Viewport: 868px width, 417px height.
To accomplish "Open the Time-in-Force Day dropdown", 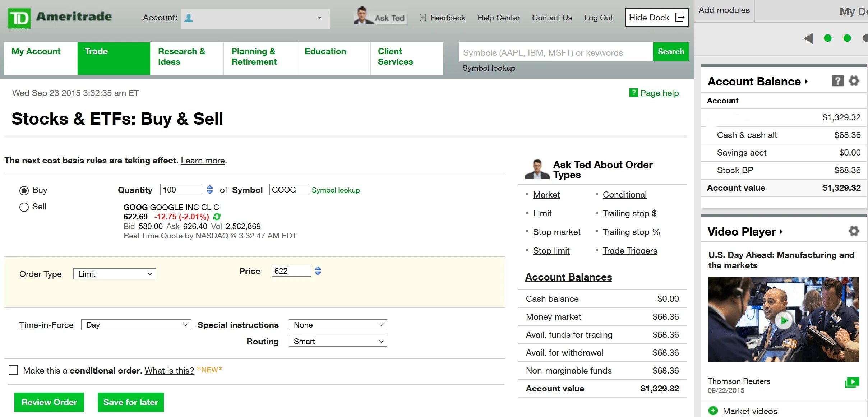I will pos(136,325).
